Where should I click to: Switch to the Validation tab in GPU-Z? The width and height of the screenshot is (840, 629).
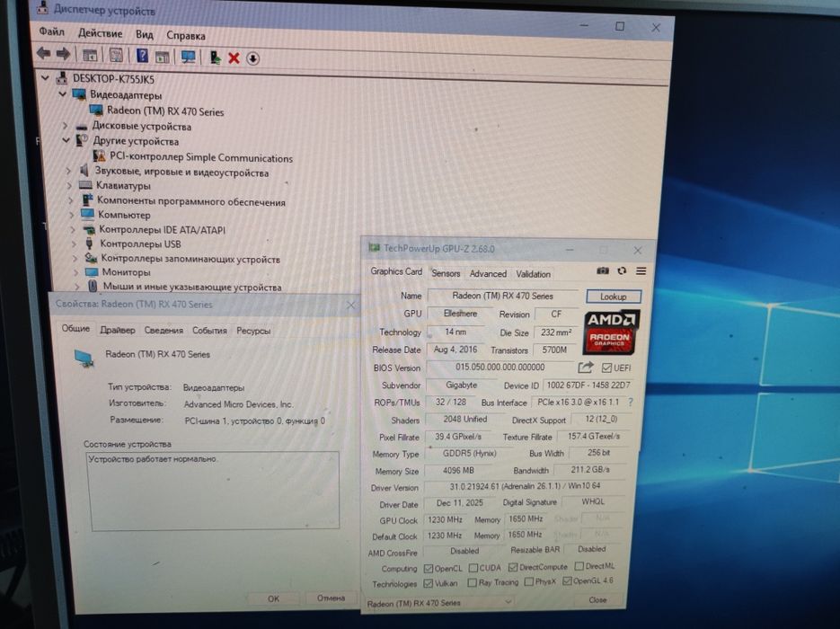pos(533,274)
